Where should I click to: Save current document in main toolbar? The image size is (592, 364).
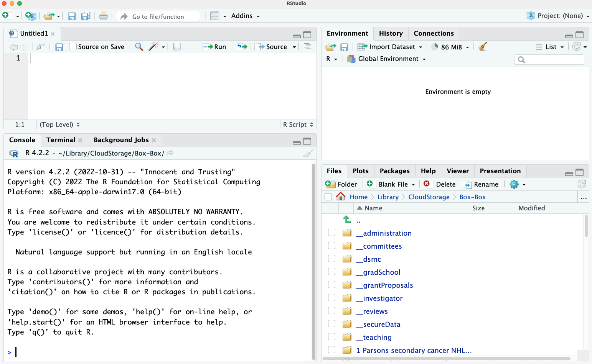coord(72,16)
